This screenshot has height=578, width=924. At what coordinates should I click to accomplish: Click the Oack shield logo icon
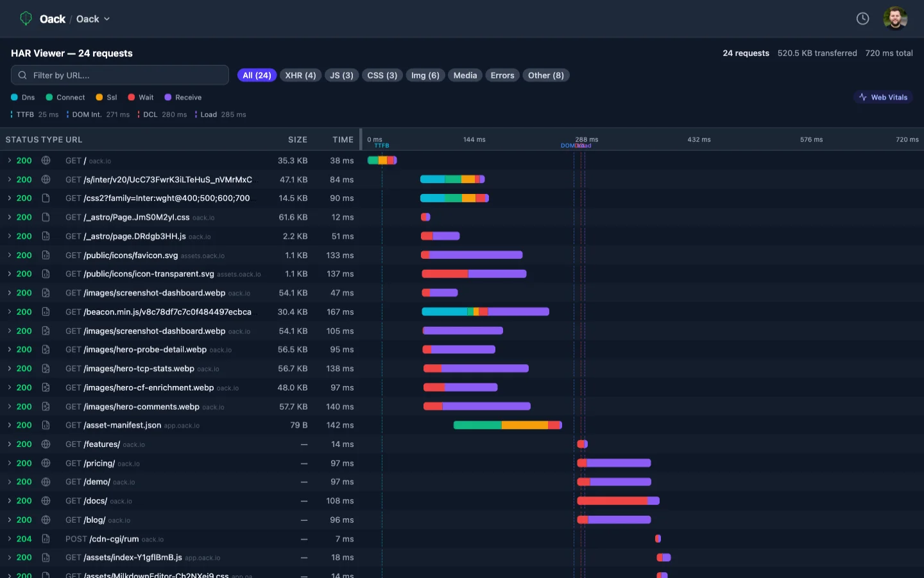[26, 19]
